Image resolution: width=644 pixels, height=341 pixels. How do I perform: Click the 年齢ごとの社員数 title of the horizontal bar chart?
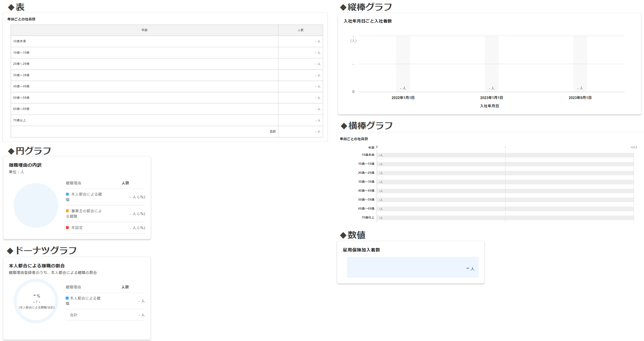[354, 139]
